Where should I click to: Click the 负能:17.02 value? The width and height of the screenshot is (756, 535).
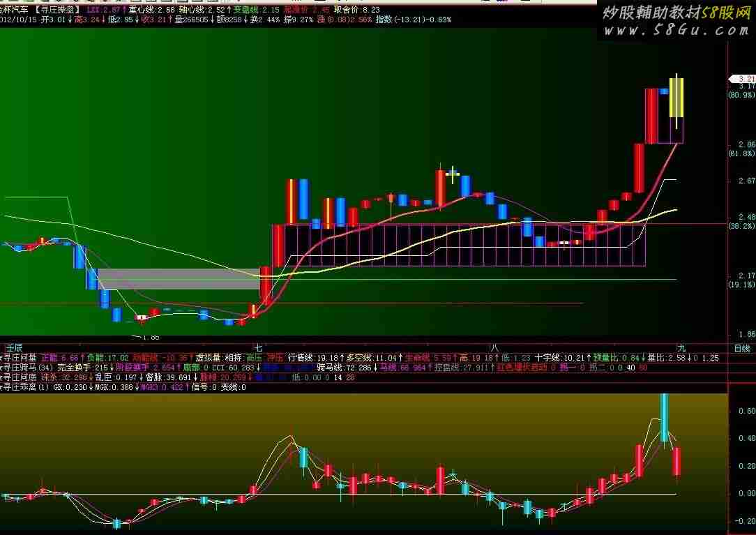pyautogui.click(x=107, y=358)
